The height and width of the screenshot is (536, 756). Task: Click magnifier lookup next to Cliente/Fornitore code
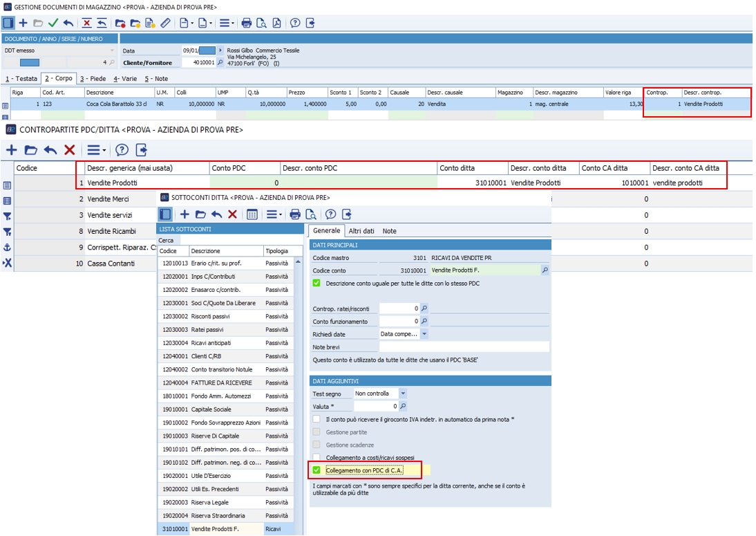point(220,63)
